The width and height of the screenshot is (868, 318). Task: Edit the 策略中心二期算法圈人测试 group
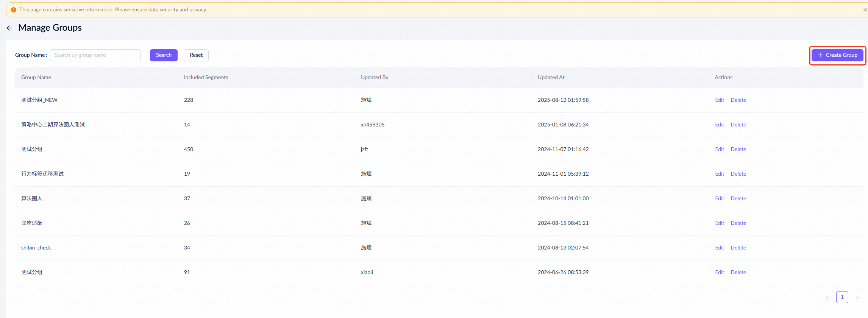(x=719, y=125)
